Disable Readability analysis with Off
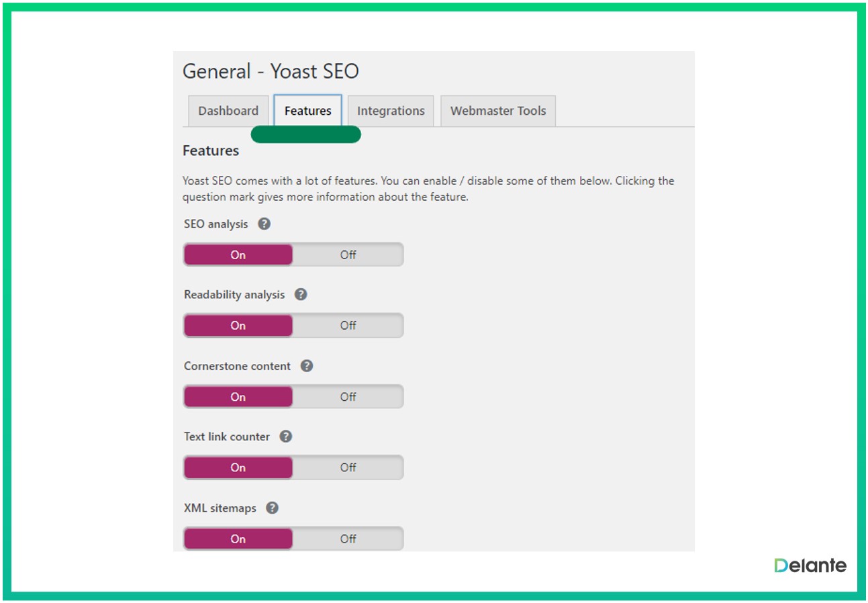The width and height of the screenshot is (868, 603). [x=348, y=326]
